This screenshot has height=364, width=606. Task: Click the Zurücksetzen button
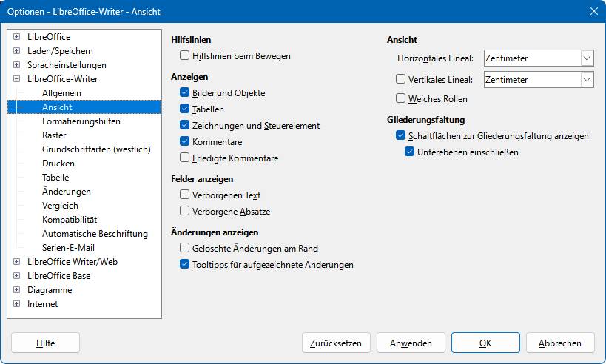[x=336, y=343]
